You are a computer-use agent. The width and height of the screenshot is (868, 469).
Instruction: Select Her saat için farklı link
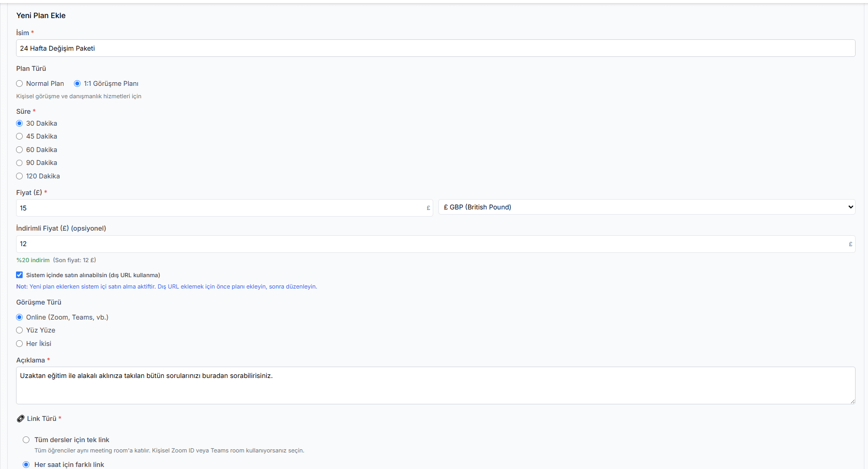[26, 465]
